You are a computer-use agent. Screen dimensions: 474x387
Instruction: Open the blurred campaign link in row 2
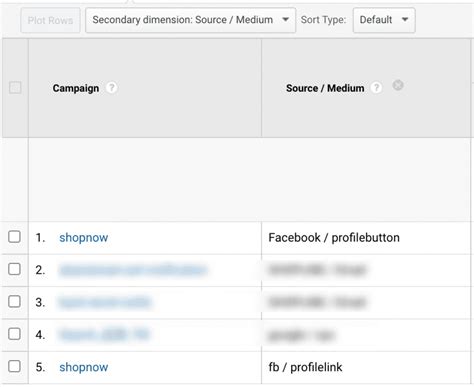(133, 270)
